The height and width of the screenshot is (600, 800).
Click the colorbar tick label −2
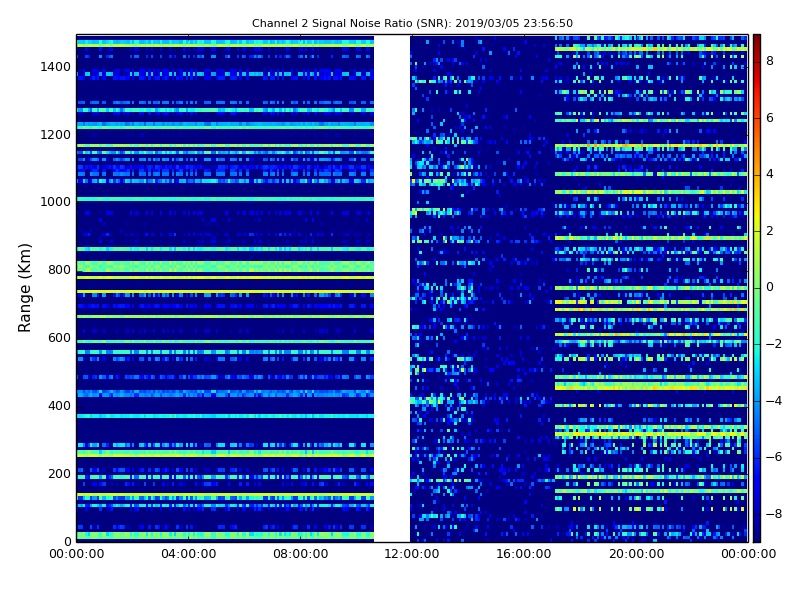(x=774, y=344)
